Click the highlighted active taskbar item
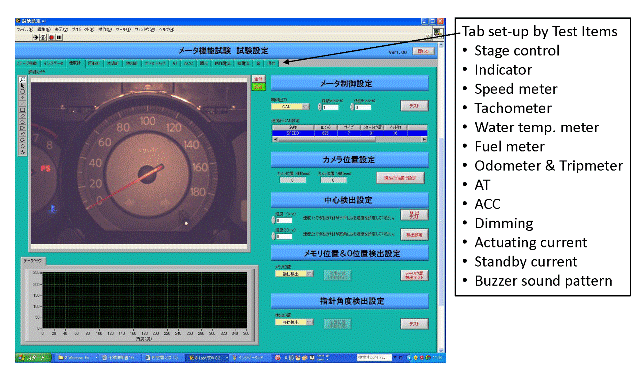 tap(207, 358)
